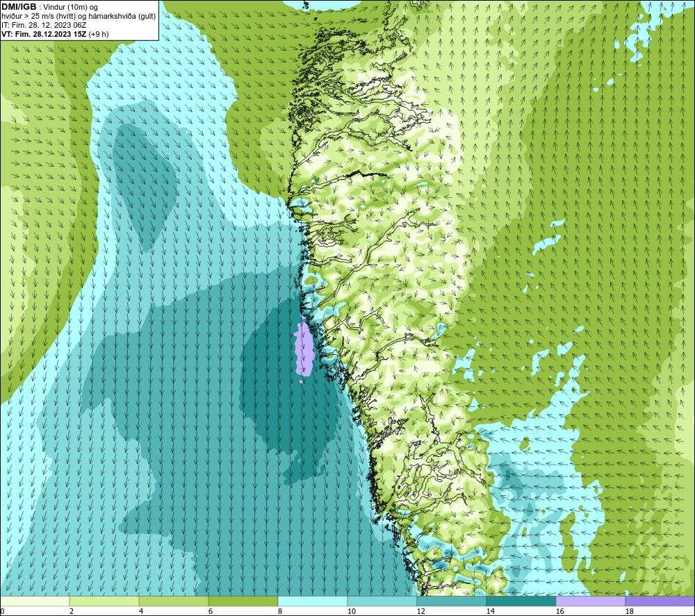Click the 'VT: Fim. 28.12.2023 15Z' line
The height and width of the screenshot is (616, 695).
click(44, 34)
